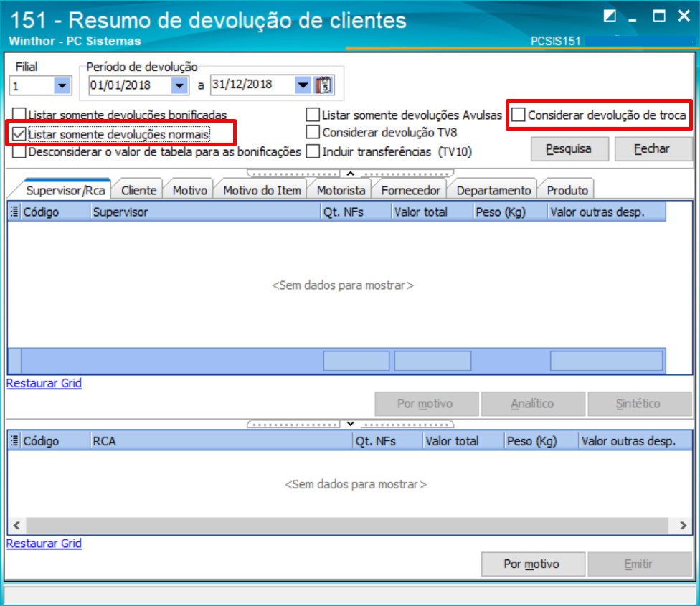Image resolution: width=700 pixels, height=606 pixels.
Task: Click the Sintético button
Action: (639, 404)
